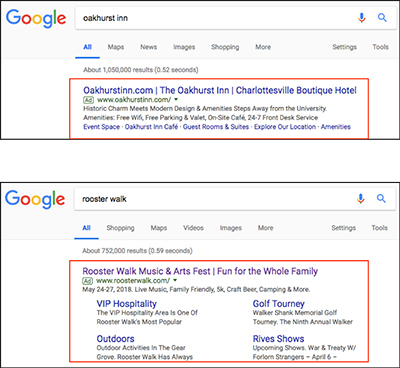Click 'Amenities: Free Wifi, Free Parking' description line
This screenshot has width=400, height=368.
pos(201,118)
